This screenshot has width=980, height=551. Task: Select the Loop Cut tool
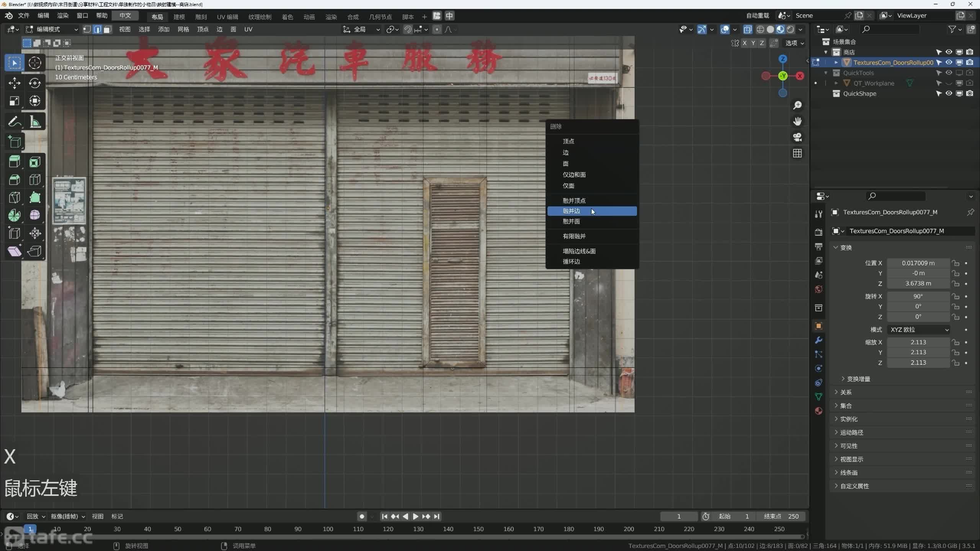click(x=35, y=180)
